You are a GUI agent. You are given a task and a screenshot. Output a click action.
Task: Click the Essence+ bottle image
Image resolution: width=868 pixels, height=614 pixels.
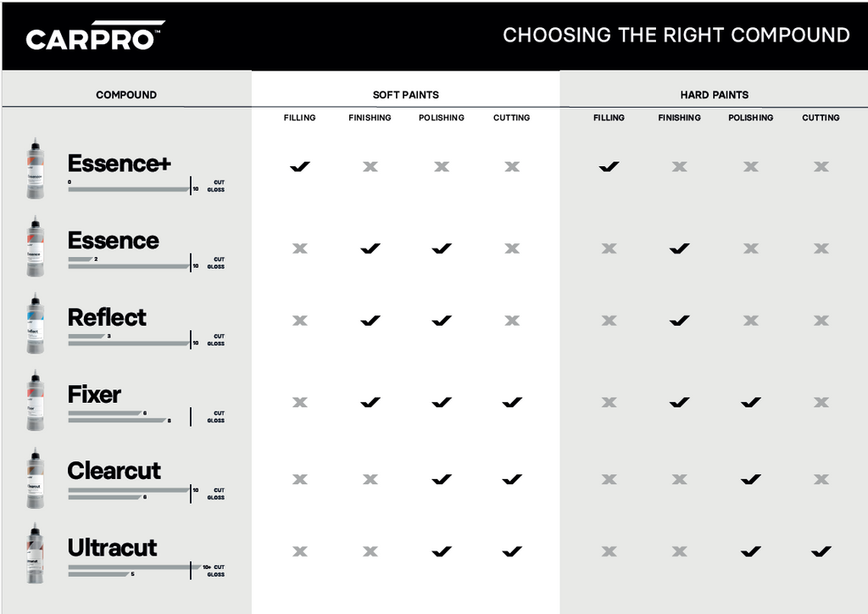(x=36, y=169)
